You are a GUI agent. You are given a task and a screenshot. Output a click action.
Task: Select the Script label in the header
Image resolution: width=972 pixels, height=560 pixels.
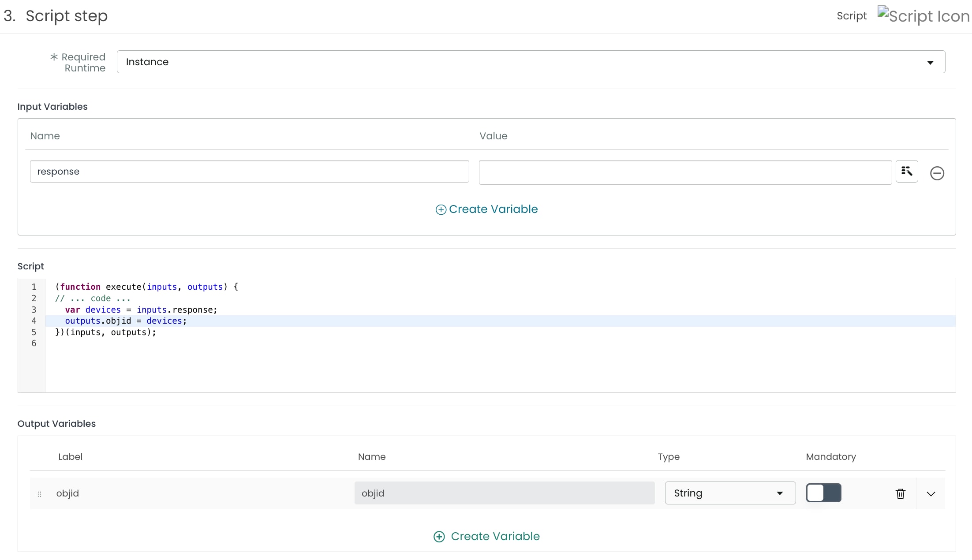851,15
